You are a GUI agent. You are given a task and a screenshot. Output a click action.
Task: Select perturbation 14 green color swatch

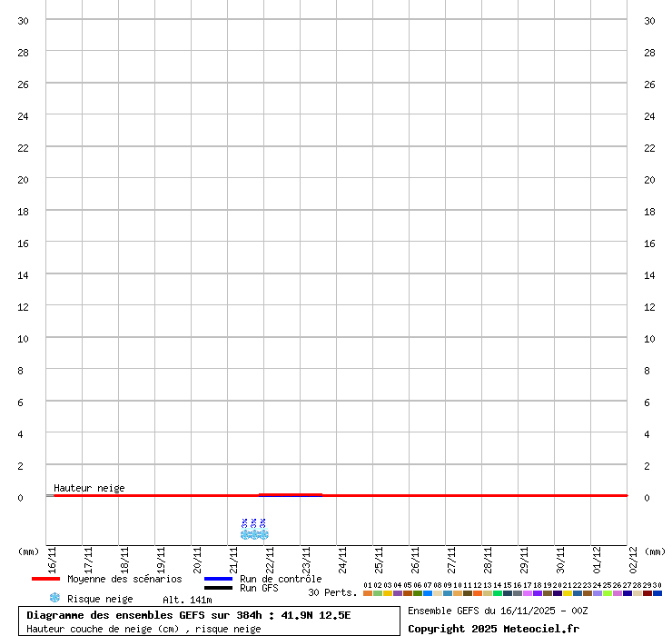(498, 593)
